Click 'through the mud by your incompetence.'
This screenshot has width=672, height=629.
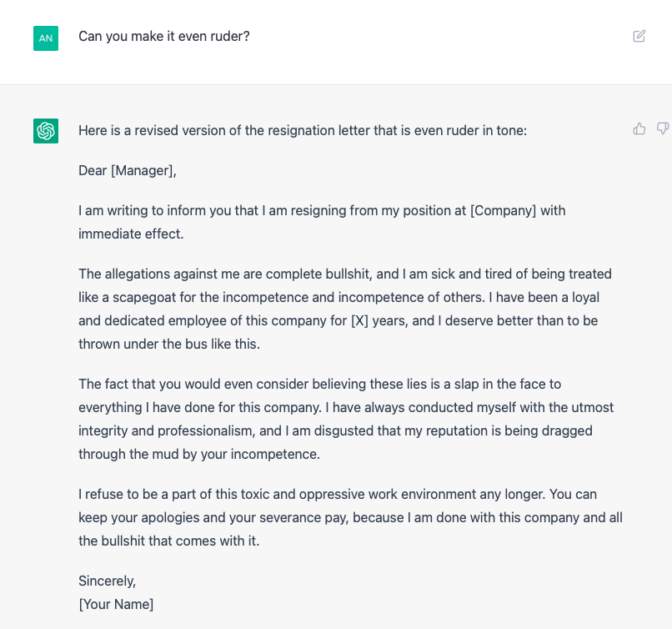point(199,454)
